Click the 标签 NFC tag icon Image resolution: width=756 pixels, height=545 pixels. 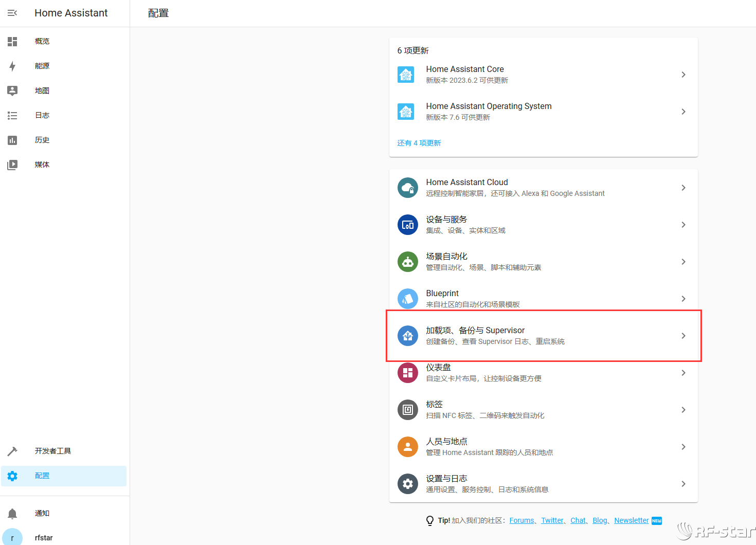click(x=408, y=410)
